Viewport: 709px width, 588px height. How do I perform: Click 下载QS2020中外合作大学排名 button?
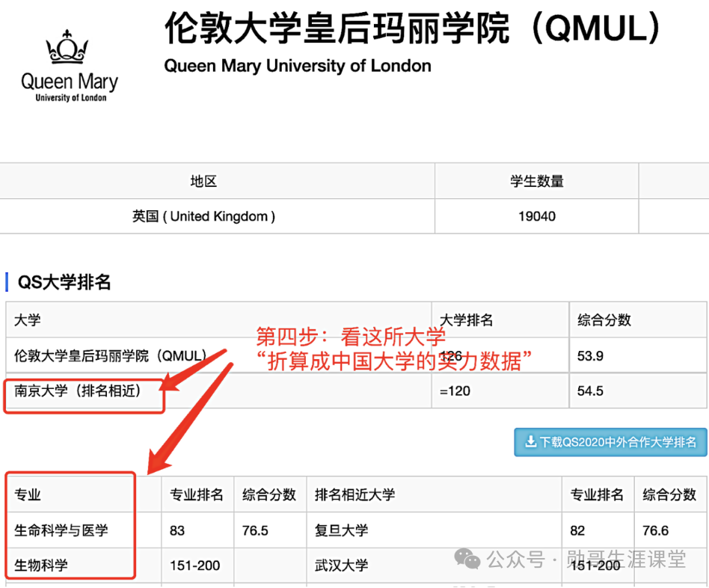(610, 442)
